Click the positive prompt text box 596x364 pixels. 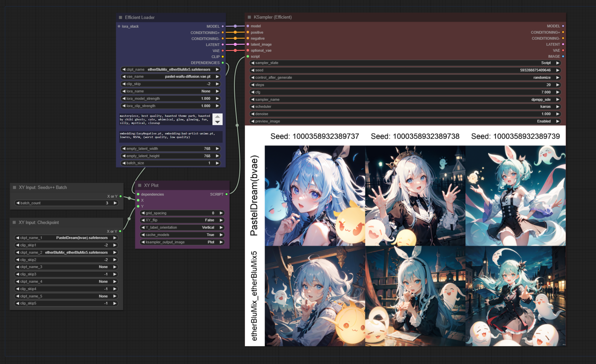[165, 119]
